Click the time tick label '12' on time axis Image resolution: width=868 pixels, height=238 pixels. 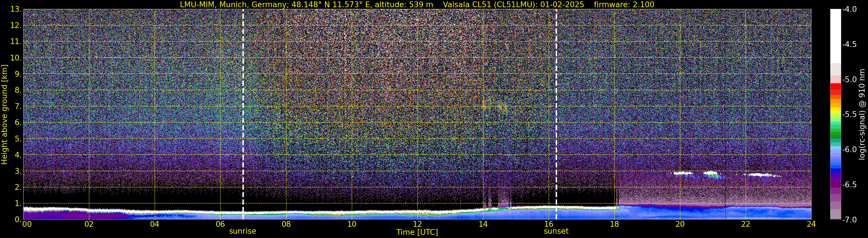pos(417,224)
